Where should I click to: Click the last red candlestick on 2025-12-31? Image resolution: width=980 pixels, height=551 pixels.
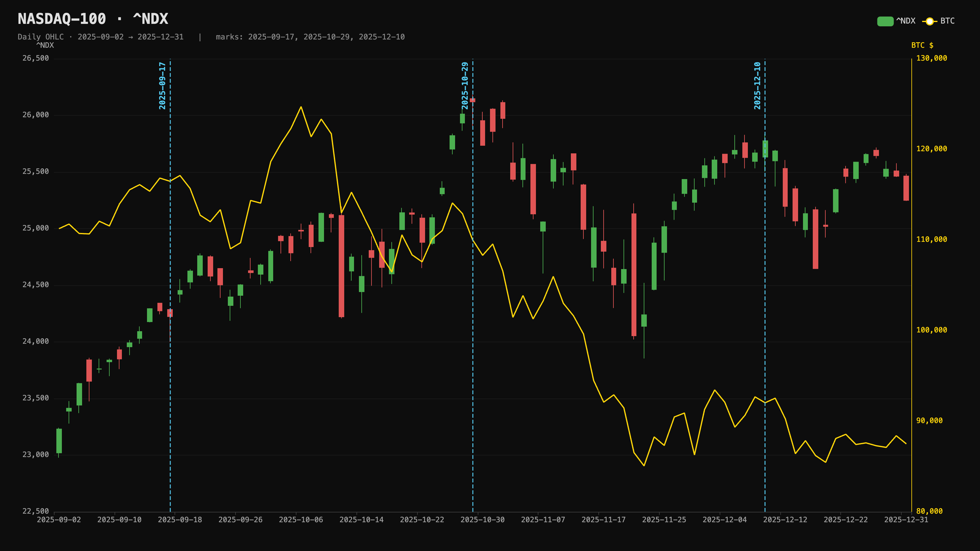[906, 188]
